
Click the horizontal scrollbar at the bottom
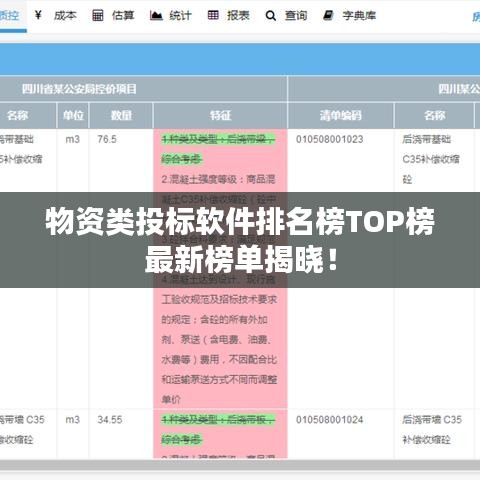tap(240, 465)
